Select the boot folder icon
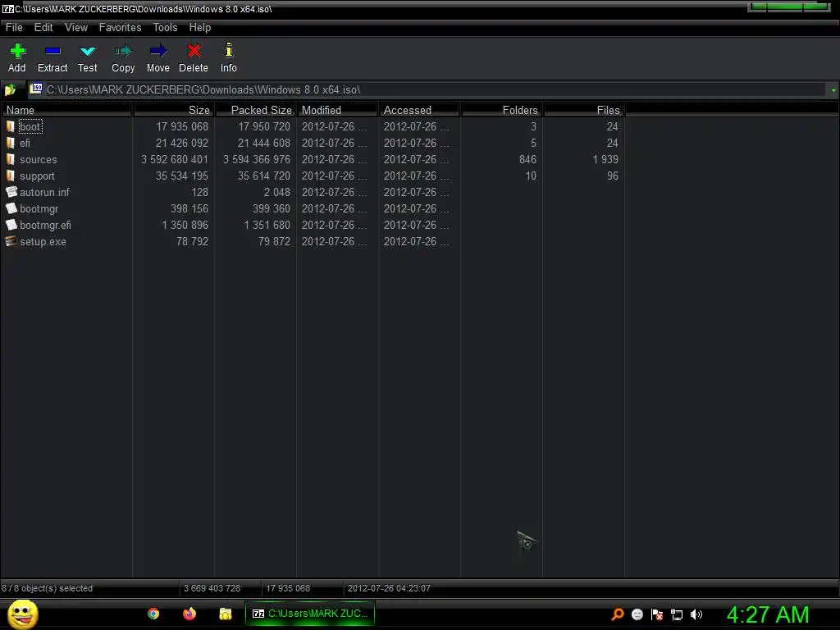The image size is (840, 630). [10, 126]
